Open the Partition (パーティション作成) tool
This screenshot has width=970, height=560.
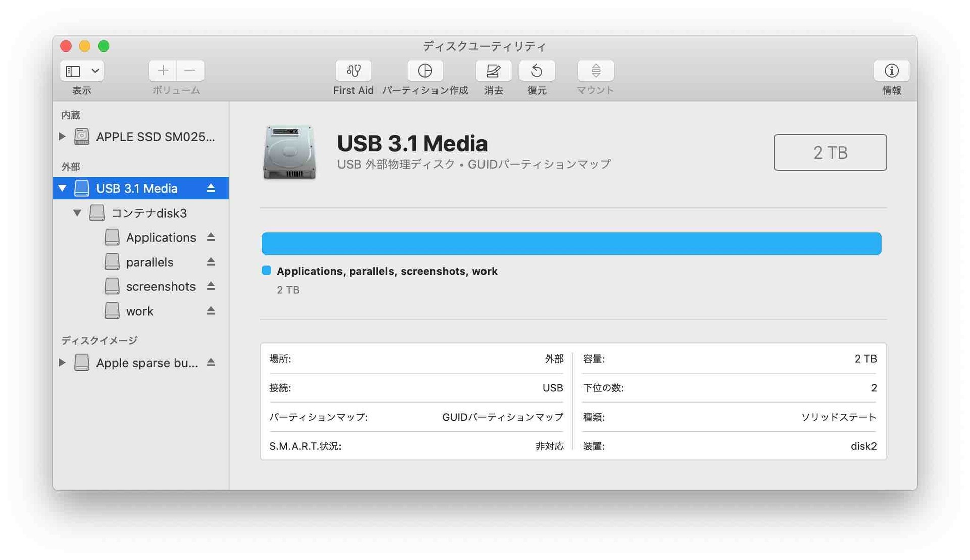tap(425, 71)
